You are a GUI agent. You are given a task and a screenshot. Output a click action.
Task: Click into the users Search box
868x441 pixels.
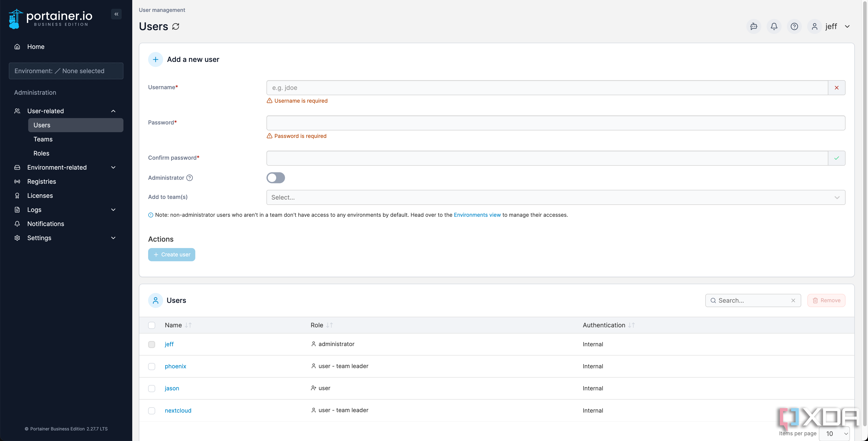pyautogui.click(x=753, y=300)
